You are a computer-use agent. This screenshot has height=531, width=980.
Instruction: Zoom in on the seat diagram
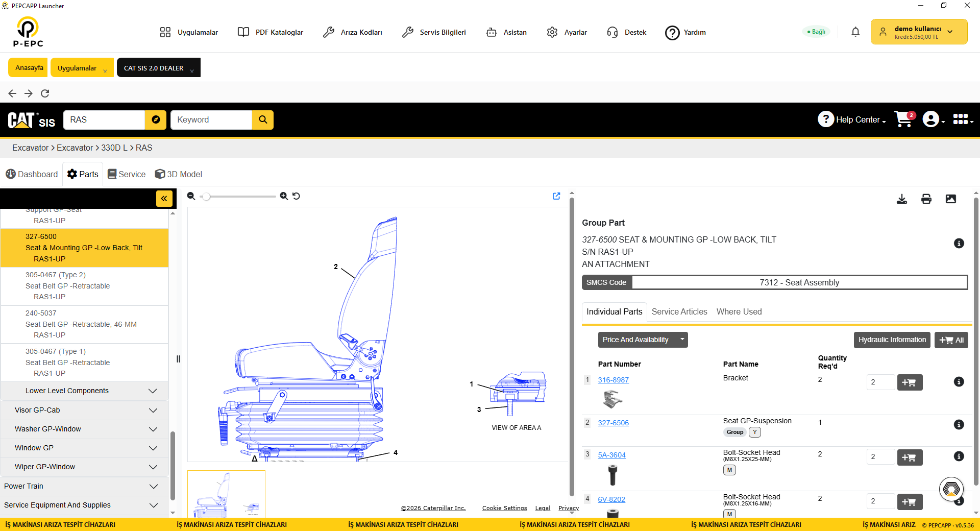point(284,196)
